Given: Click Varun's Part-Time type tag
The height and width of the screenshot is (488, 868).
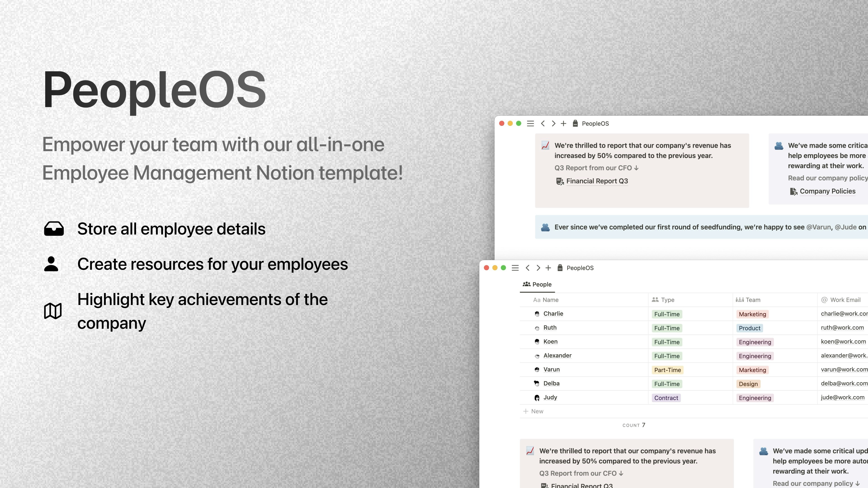Looking at the screenshot, I should tap(668, 370).
